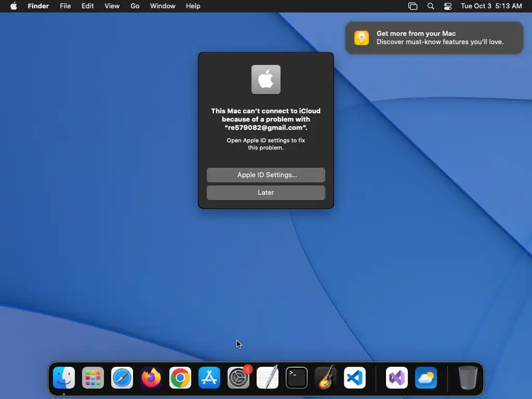Open purple Visual Studio icon in Dock
This screenshot has width=532, height=399.
397,378
